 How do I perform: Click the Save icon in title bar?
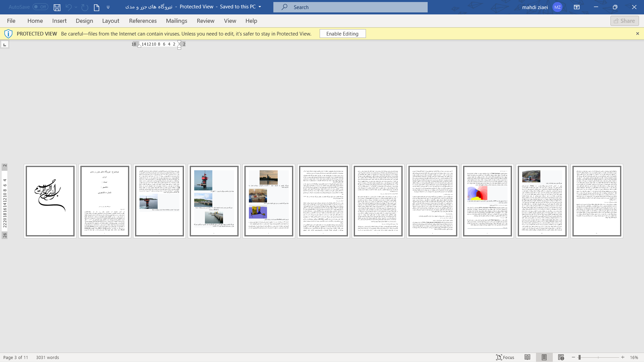coord(57,7)
